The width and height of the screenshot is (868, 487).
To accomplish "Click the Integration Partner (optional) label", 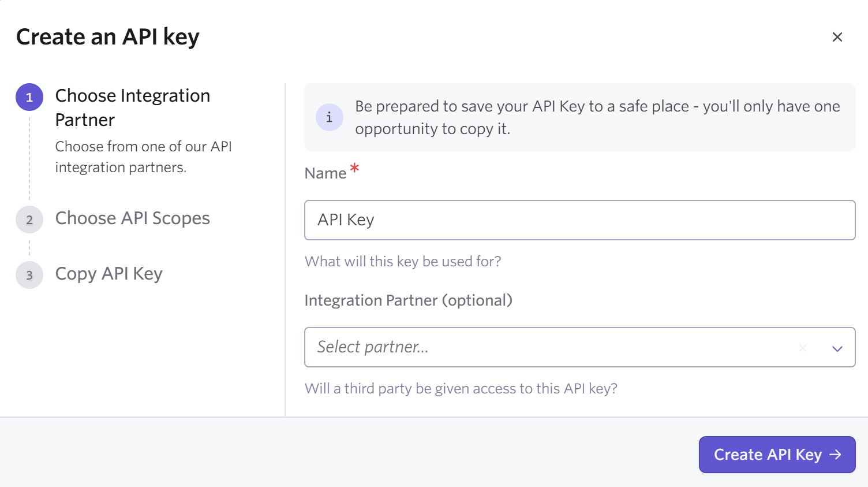I will 408,300.
